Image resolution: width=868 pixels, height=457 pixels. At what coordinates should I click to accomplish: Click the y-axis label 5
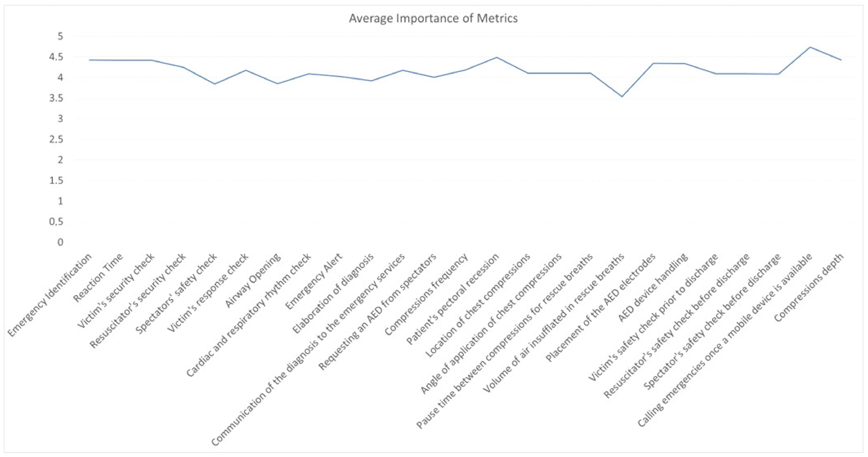coord(60,36)
